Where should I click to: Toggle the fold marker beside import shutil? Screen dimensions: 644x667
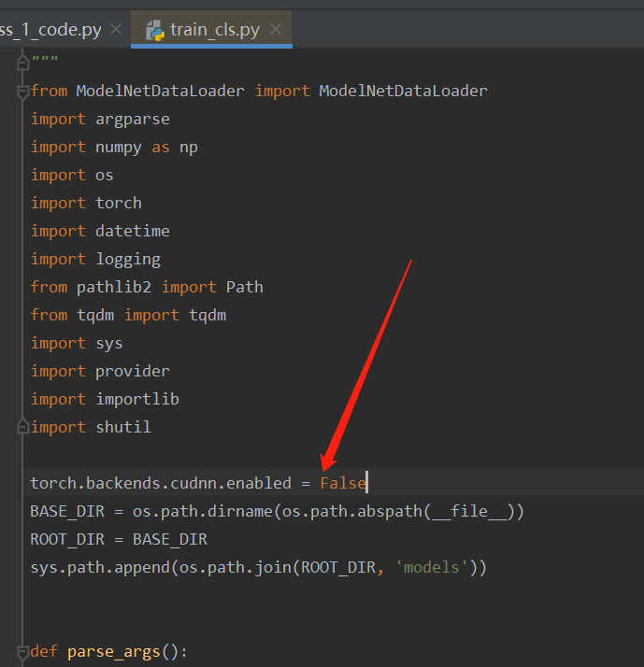(x=23, y=427)
